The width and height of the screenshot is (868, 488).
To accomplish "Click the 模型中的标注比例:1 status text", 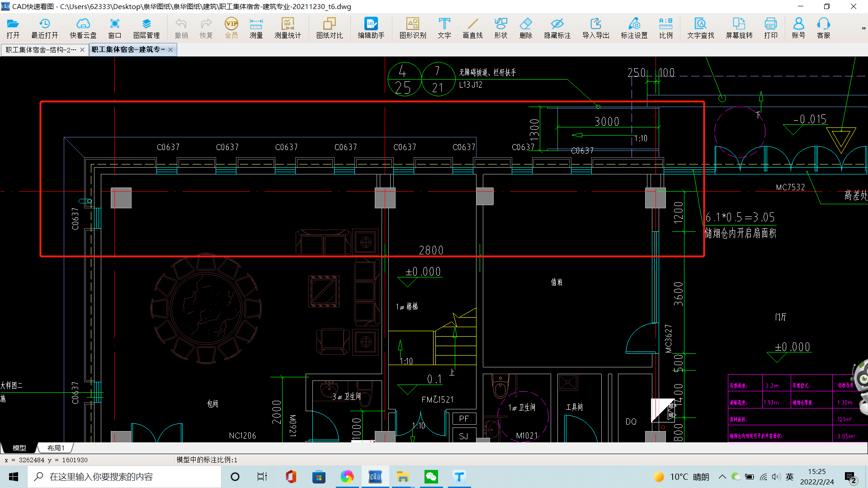I will (x=207, y=460).
